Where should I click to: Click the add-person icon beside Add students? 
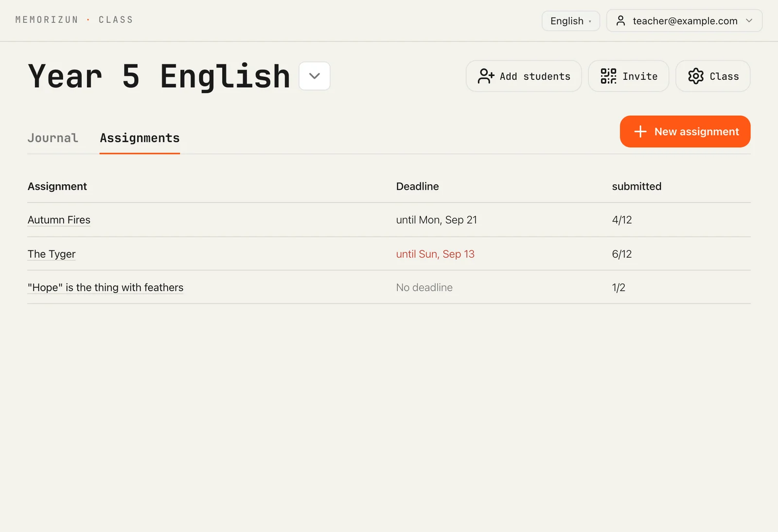point(486,76)
